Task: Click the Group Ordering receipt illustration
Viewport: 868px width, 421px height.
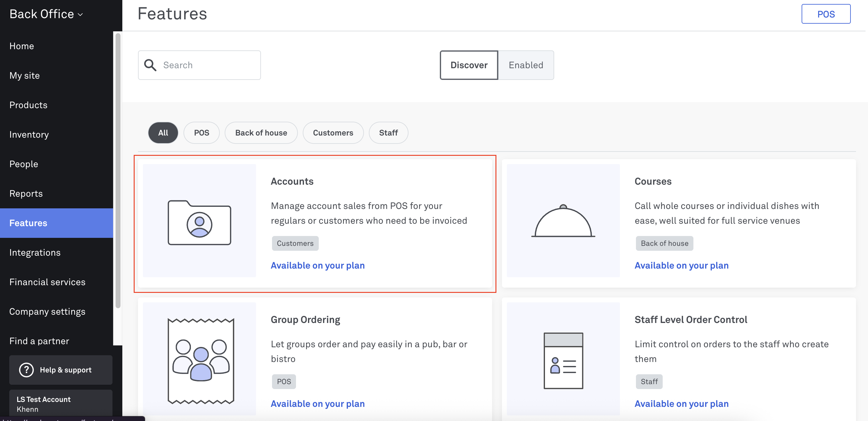Action: 201,361
